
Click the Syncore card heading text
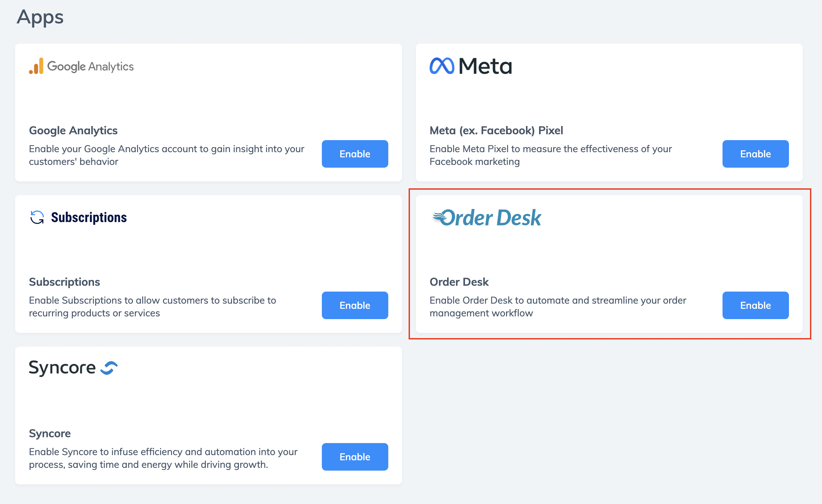pos(50,433)
